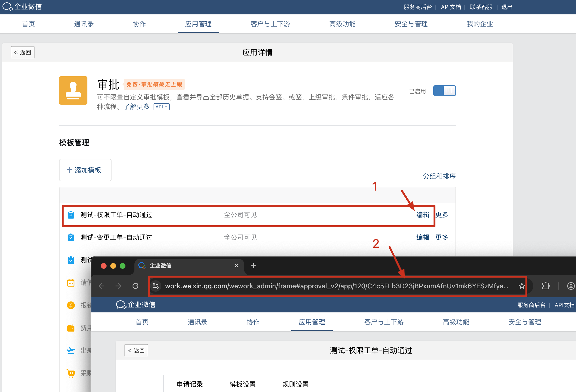The width and height of the screenshot is (576, 392).
Task: Open 更多 menu for 测试-变更工单-自动通过
Action: click(x=442, y=237)
